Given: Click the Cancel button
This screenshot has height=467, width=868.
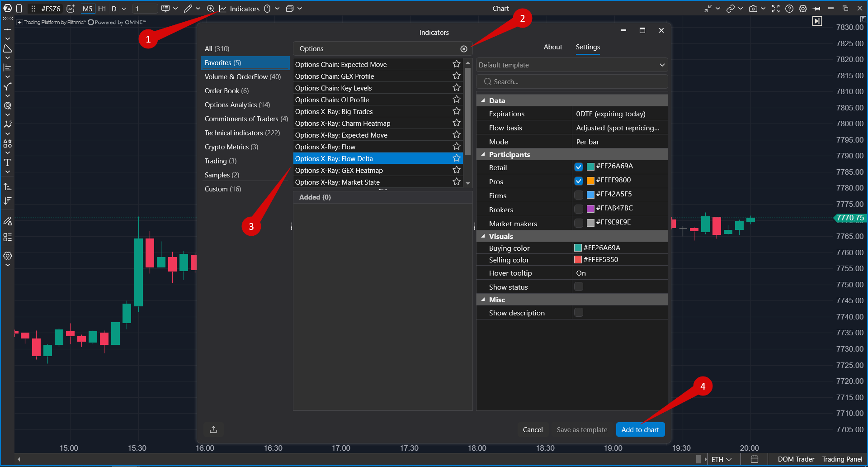Looking at the screenshot, I should 533,429.
